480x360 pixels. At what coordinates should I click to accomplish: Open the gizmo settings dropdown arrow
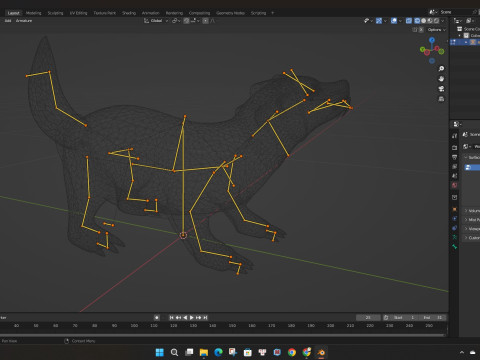tap(385, 21)
